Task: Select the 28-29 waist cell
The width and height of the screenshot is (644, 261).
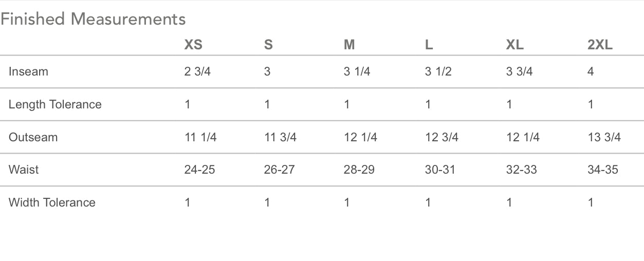Action: pos(359,170)
